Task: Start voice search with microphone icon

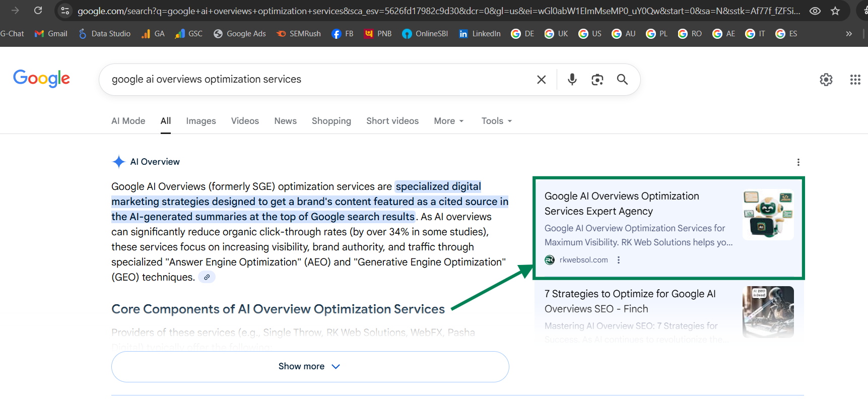Action: 572,80
